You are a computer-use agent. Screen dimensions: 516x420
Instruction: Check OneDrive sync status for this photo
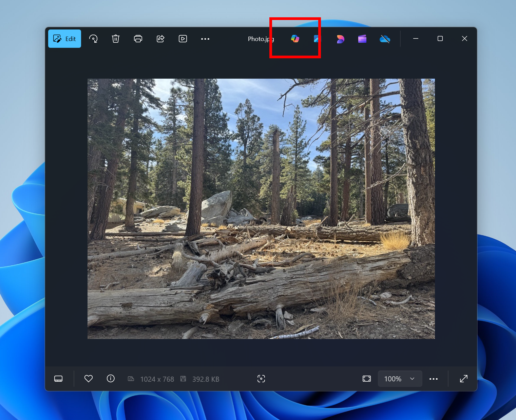[385, 39]
